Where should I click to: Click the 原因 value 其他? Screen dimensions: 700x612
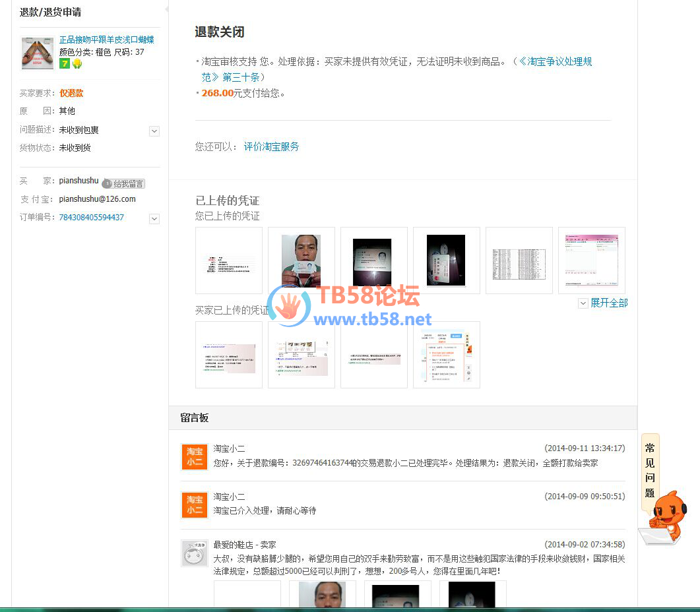[x=67, y=111]
